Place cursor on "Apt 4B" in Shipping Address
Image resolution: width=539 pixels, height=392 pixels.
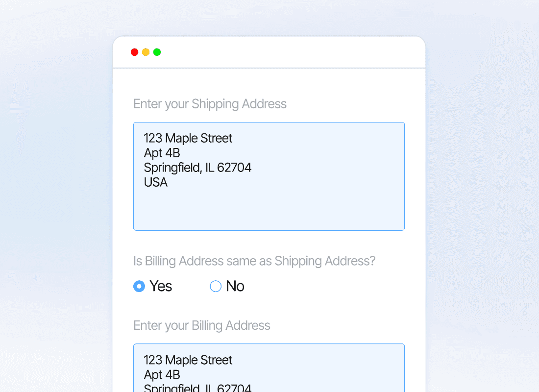[x=162, y=153]
